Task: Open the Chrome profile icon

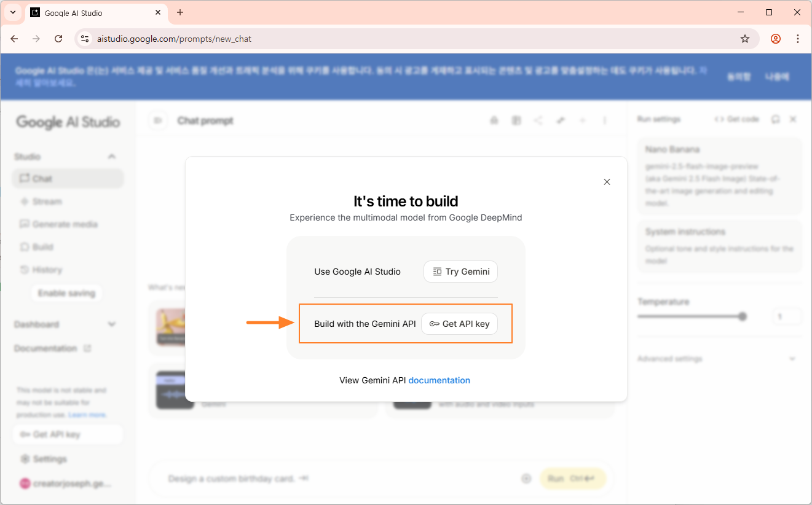Action: tap(776, 39)
